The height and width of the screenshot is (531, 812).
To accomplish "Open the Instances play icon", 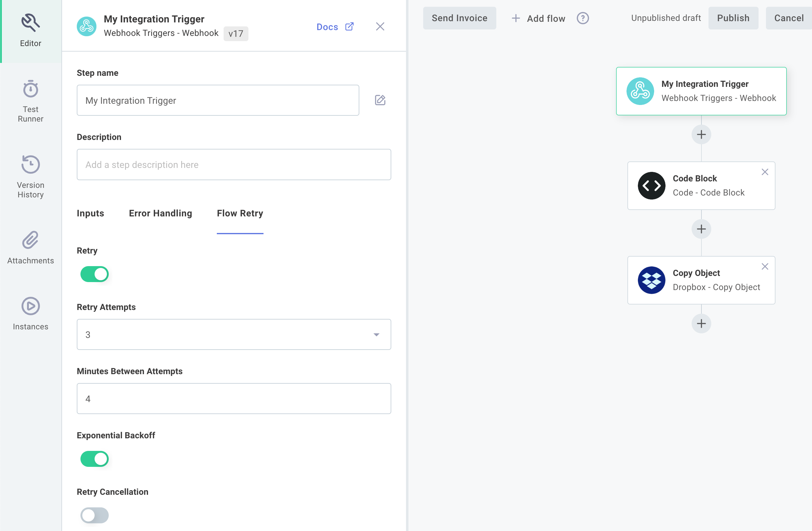I will click(x=30, y=306).
